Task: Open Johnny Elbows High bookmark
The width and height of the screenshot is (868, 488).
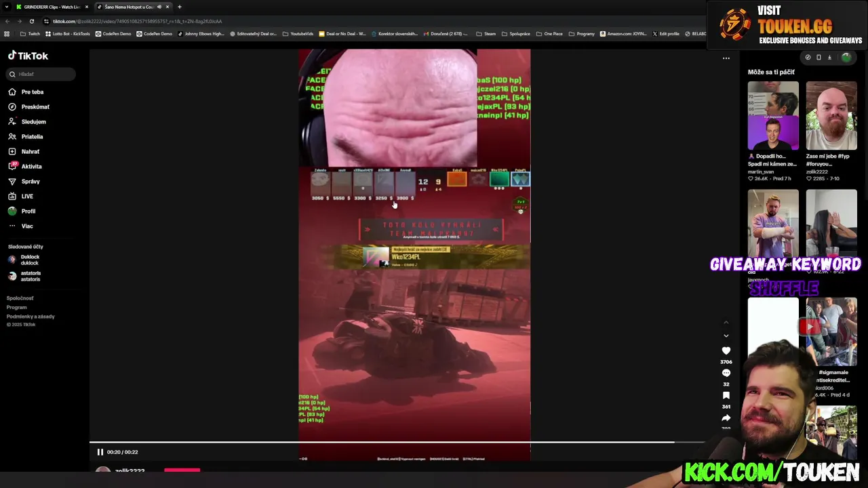Action: point(201,34)
